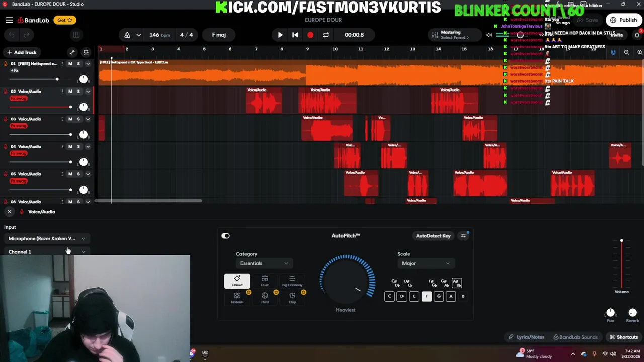Screen dimensions: 644x362
Task: Click the track 02 volume slider handle
Action: tap(70, 107)
